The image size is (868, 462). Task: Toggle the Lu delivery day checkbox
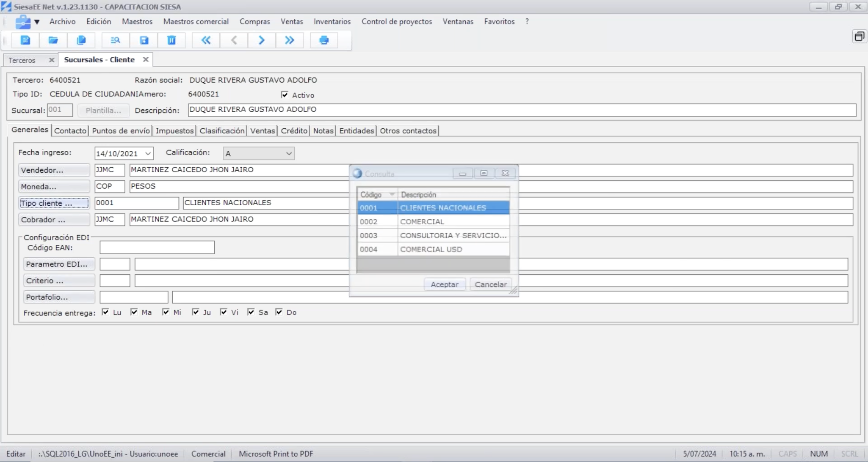click(105, 312)
